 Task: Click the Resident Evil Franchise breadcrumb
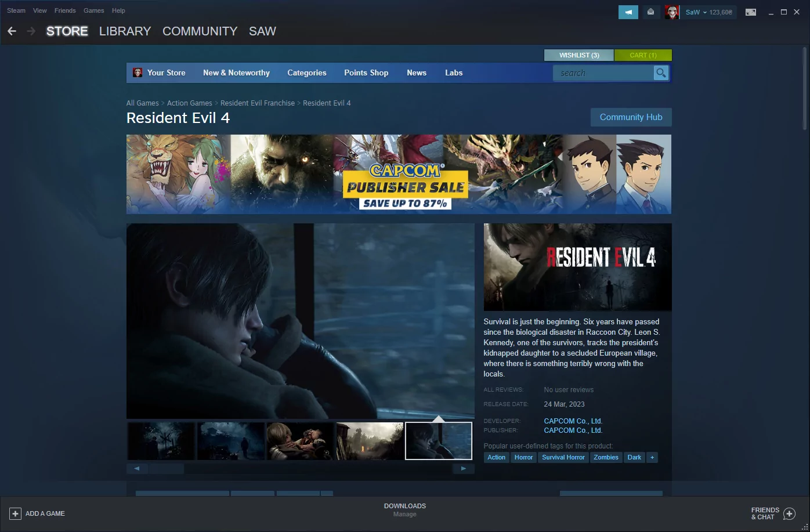coord(258,103)
